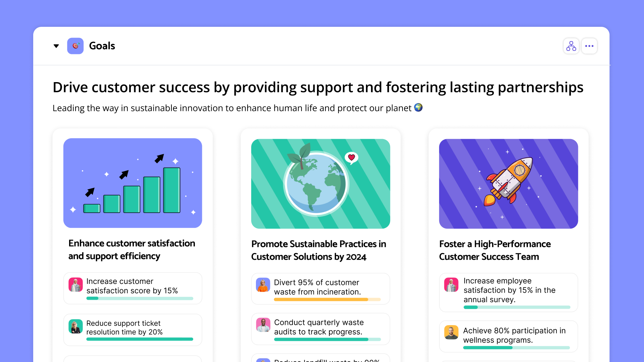Click the main heading 'Drive customer success'

(x=318, y=87)
